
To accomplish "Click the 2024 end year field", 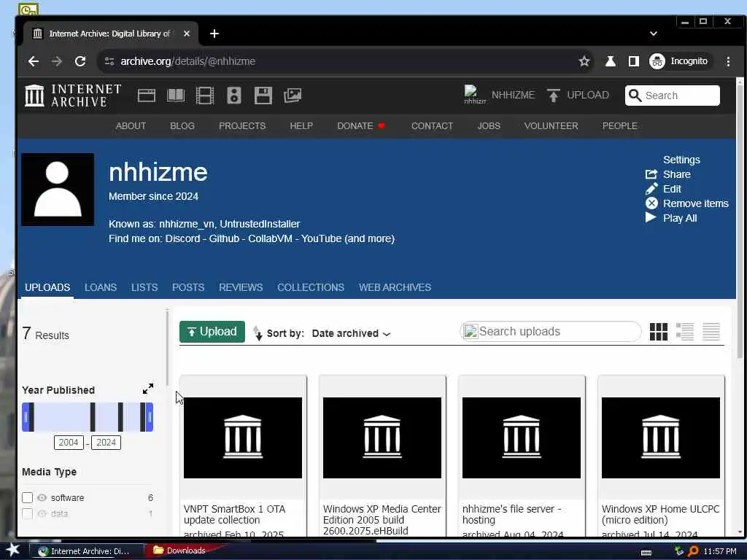I will tap(107, 443).
